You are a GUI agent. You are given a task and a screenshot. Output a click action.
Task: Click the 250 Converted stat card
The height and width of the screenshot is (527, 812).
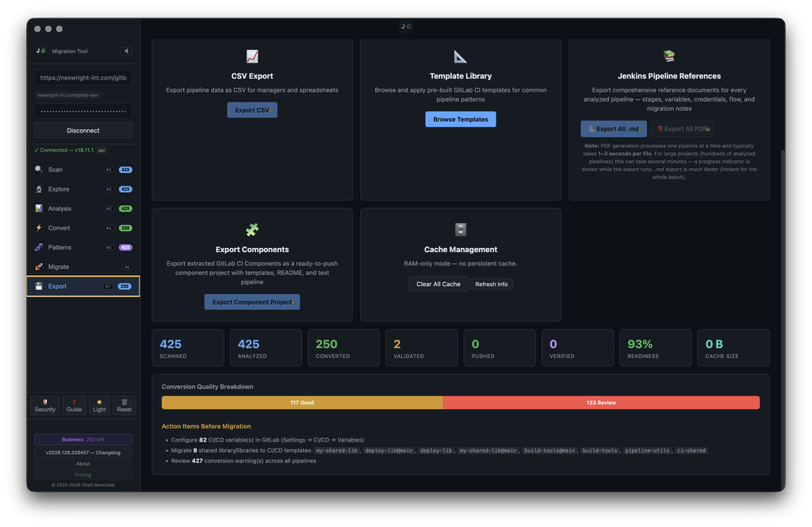(344, 348)
